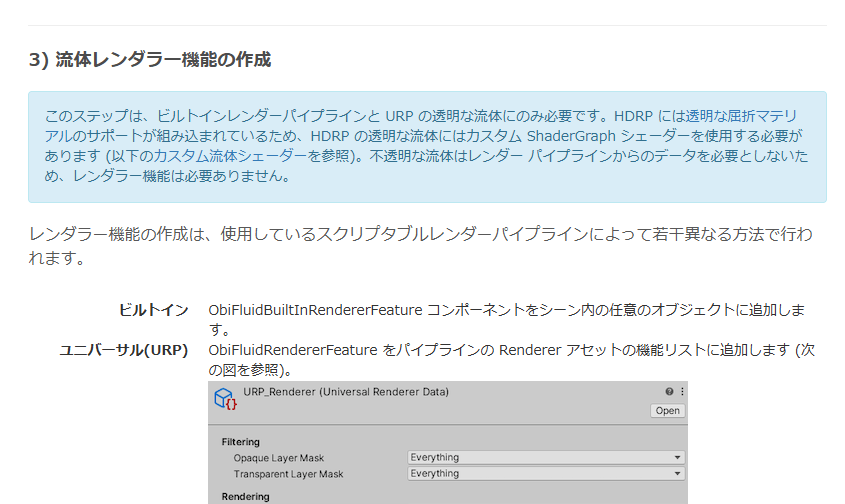The width and height of the screenshot is (845, 504).
Task: Click the ObiFluidRendererFeature text
Action: [290, 350]
